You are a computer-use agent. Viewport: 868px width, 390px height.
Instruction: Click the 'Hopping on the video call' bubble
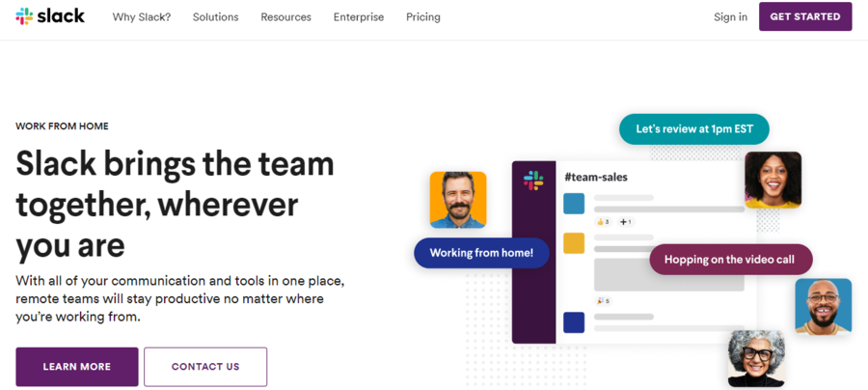731,260
